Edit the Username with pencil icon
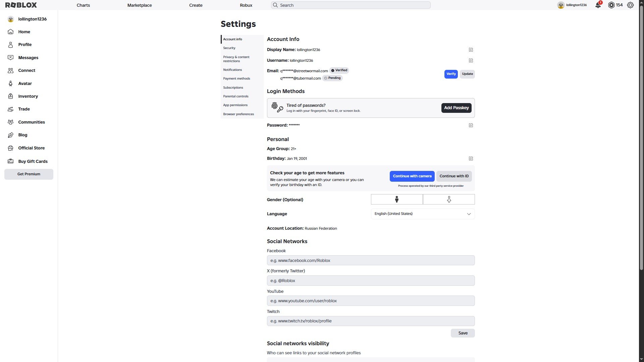The height and width of the screenshot is (362, 644). click(x=471, y=60)
